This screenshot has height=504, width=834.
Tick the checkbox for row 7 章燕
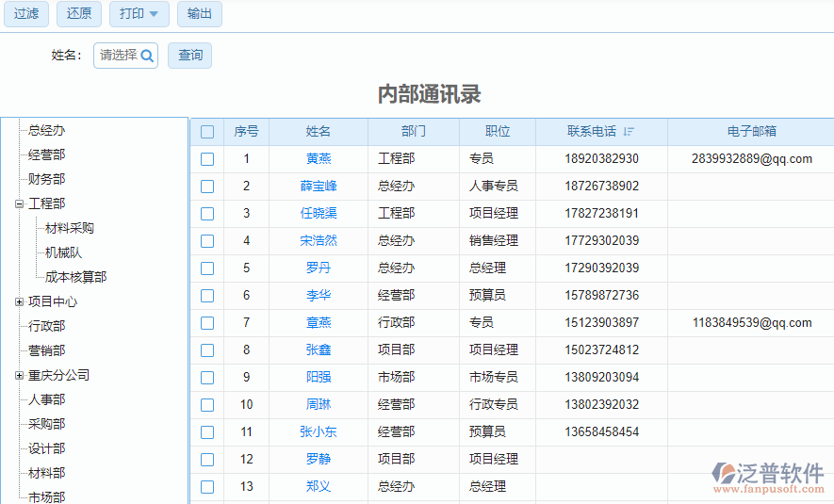[x=207, y=323]
